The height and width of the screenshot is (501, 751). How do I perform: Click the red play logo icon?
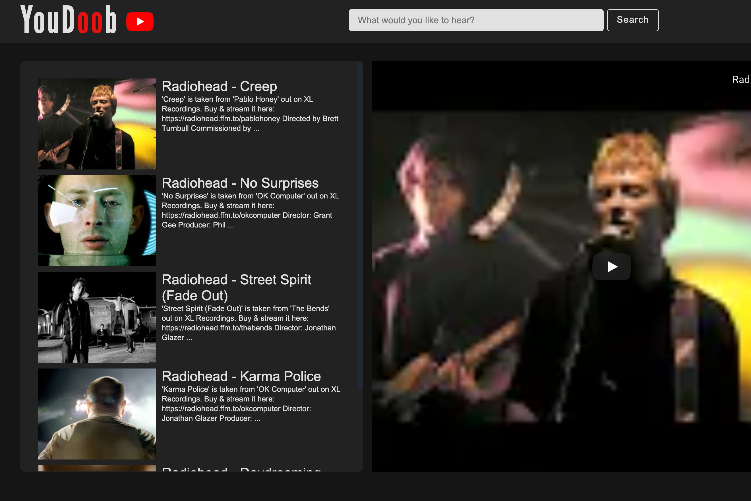(x=140, y=22)
